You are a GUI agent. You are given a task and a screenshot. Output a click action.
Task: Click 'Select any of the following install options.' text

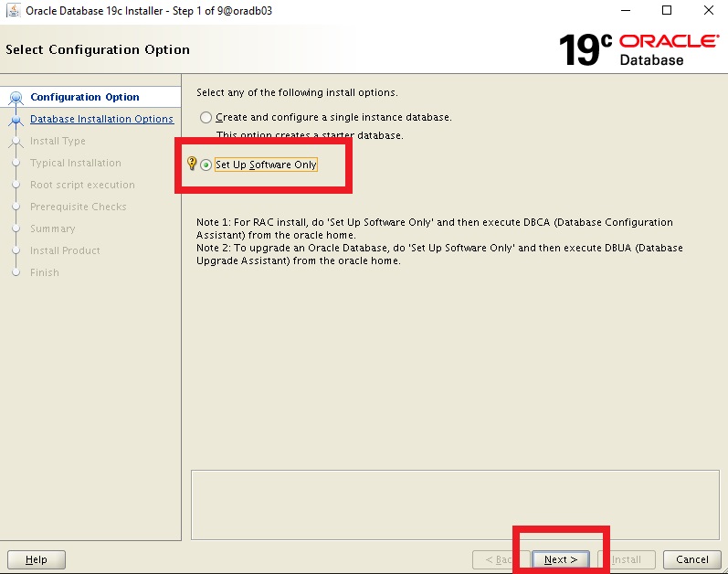(297, 92)
